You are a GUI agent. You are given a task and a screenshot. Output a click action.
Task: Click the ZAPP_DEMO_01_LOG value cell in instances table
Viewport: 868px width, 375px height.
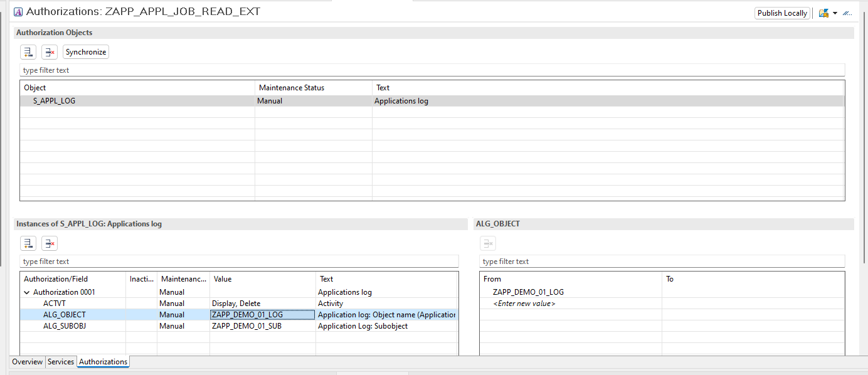(x=262, y=315)
